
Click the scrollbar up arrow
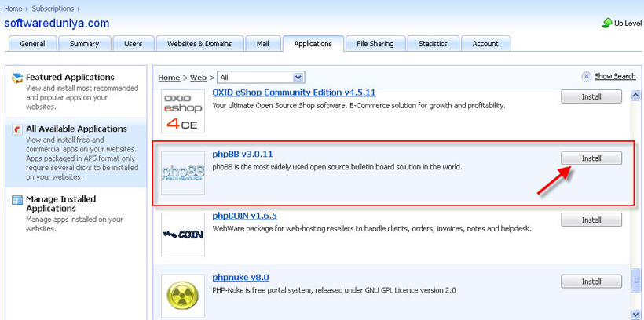click(636, 95)
